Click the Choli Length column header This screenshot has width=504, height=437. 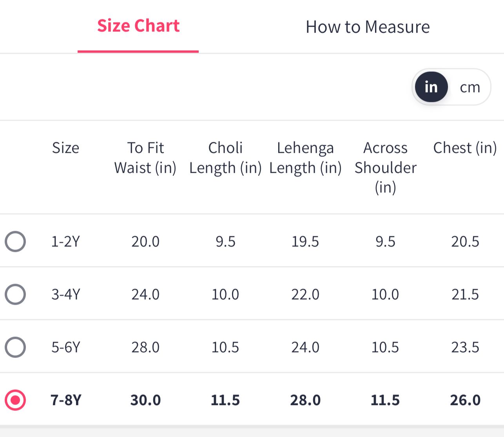point(225,158)
